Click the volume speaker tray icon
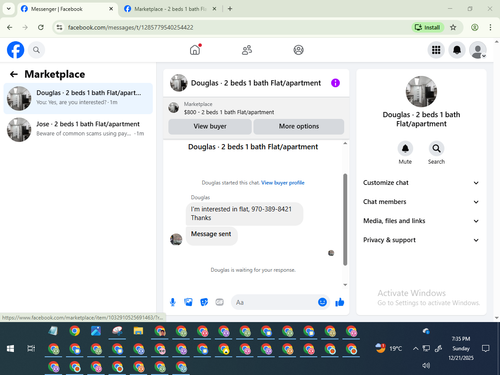This screenshot has height=375, width=500. (x=426, y=366)
